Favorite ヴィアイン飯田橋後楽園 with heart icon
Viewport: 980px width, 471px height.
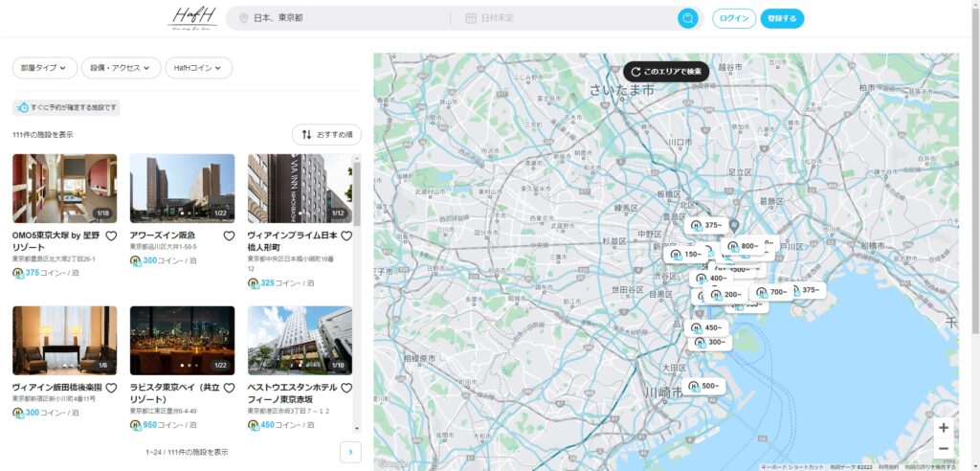111,388
